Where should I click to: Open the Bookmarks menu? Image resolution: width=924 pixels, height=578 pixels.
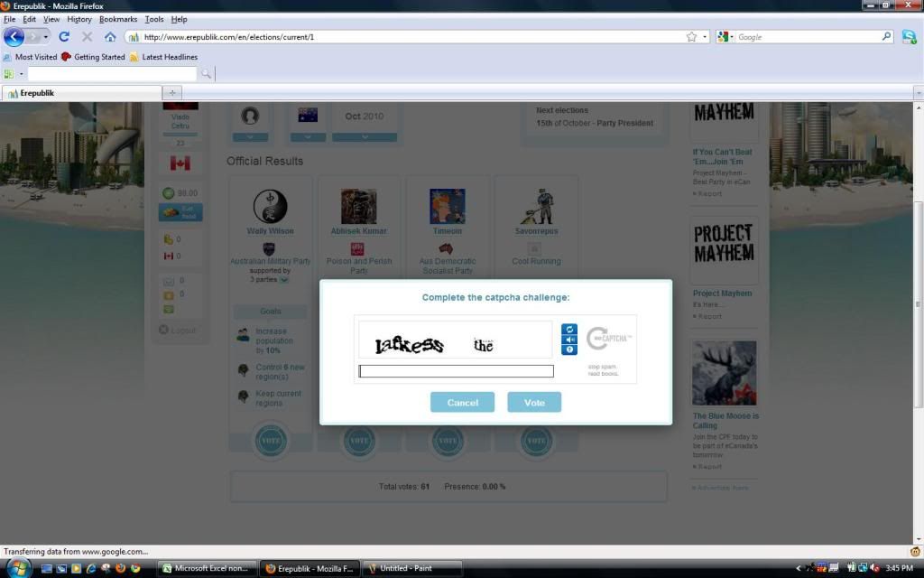pyautogui.click(x=118, y=19)
